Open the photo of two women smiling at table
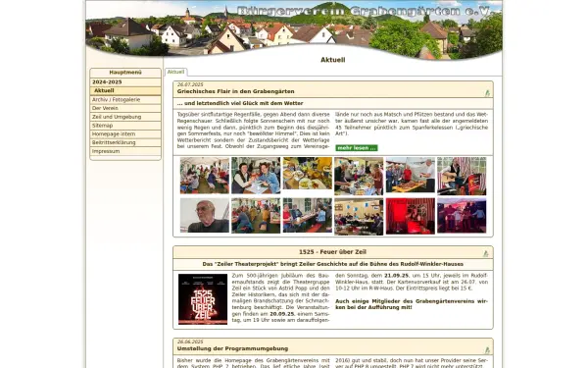 click(x=256, y=176)
